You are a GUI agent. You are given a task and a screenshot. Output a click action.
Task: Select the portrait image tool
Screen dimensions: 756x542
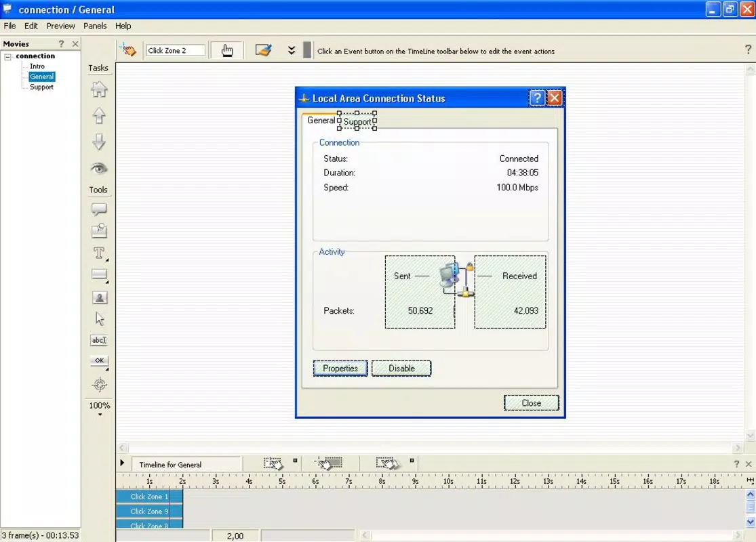pos(99,297)
